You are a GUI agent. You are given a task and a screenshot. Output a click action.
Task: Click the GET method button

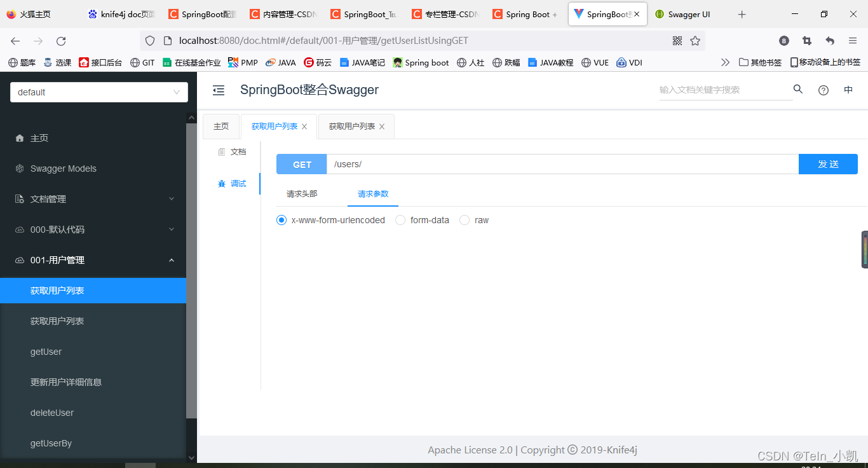pyautogui.click(x=302, y=164)
